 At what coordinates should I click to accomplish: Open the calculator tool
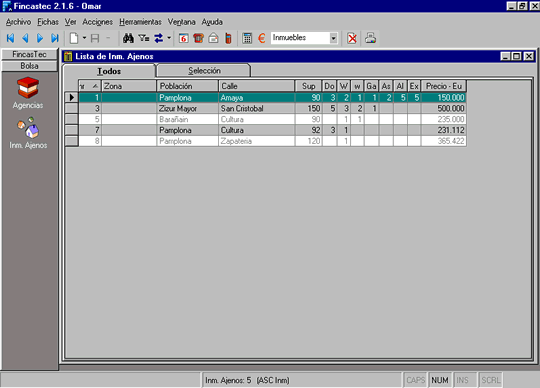pos(247,38)
